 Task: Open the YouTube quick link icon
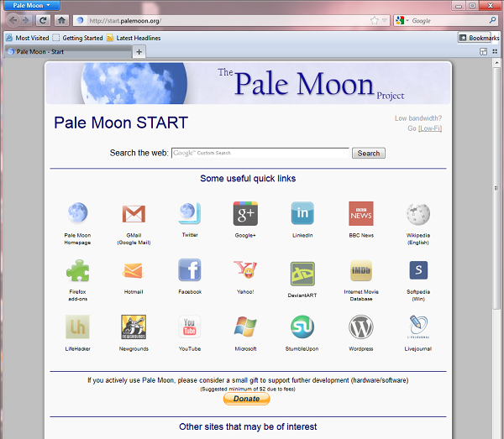click(190, 327)
